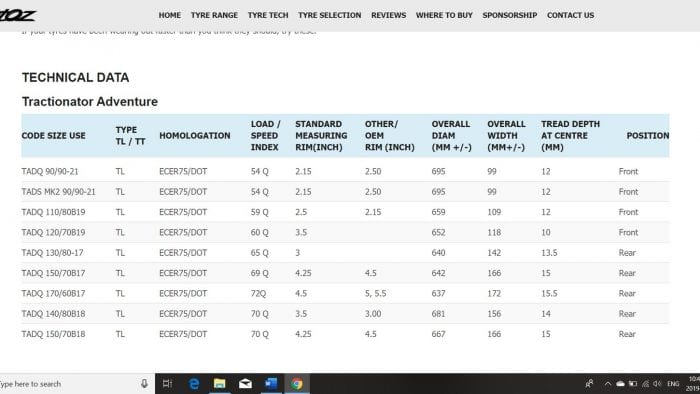
Task: Switch to Chrome on the taskbar
Action: [x=297, y=384]
